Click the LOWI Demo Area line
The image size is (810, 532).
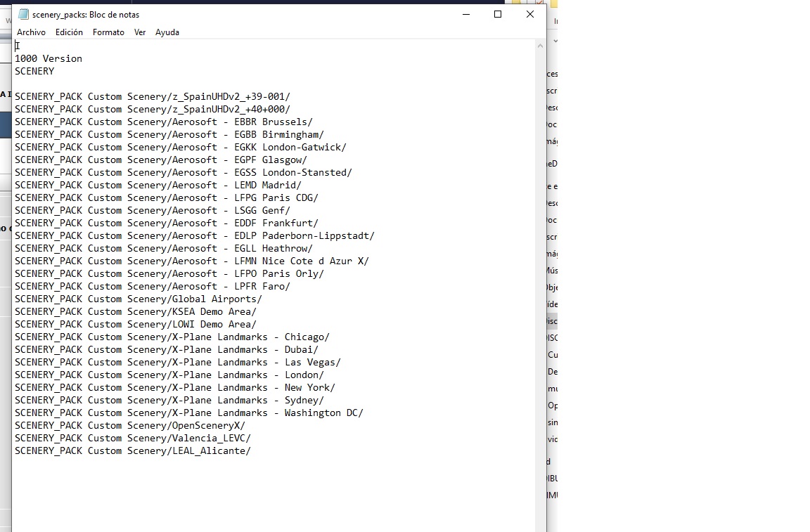point(136,325)
